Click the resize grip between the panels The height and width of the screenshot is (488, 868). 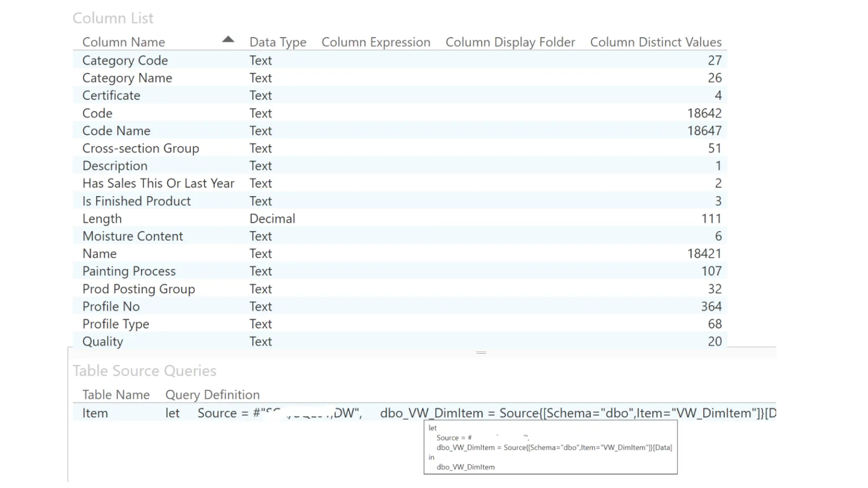(481, 353)
